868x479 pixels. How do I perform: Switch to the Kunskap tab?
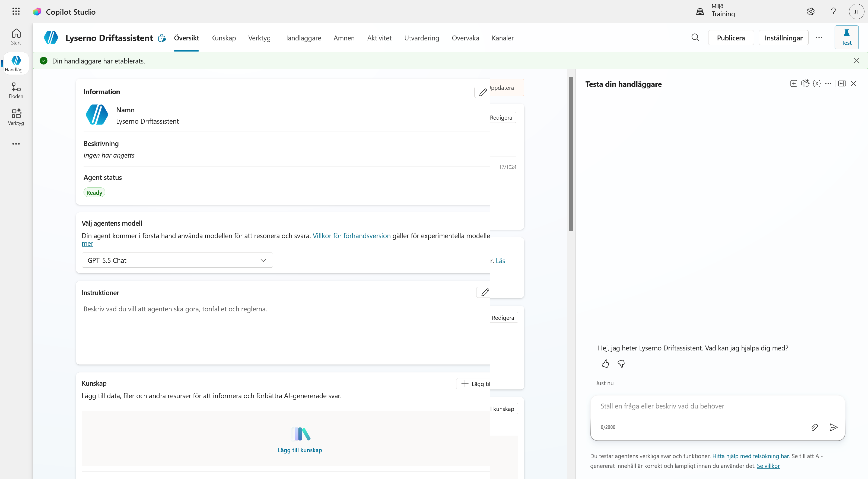click(223, 38)
